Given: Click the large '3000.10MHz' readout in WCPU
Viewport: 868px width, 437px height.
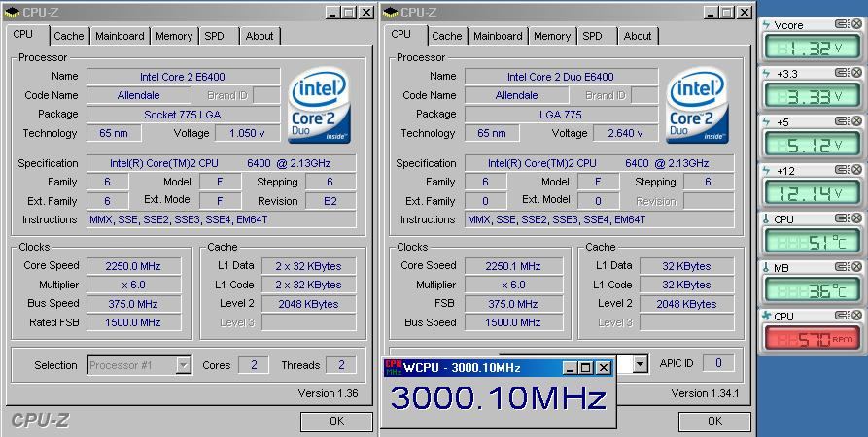Looking at the screenshot, I should (x=499, y=398).
